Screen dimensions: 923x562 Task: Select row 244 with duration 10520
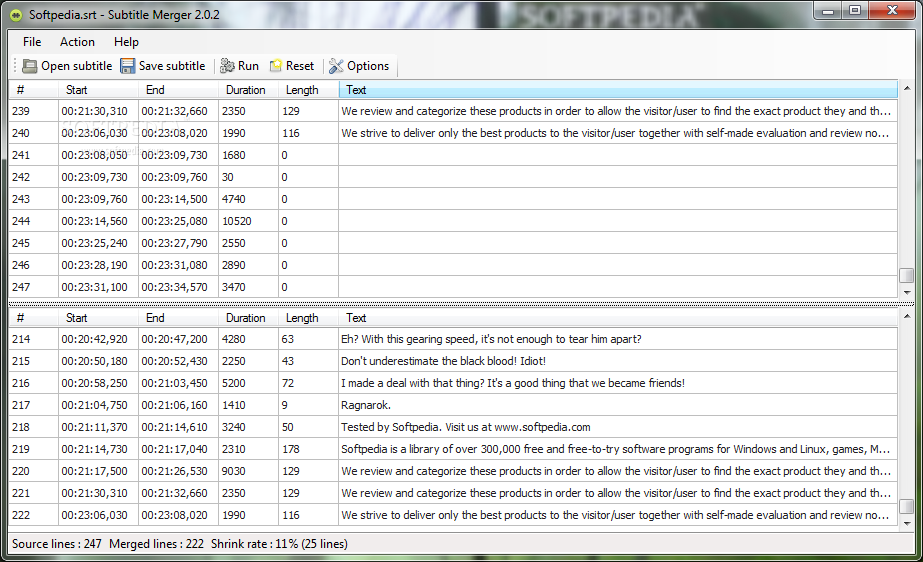point(453,221)
